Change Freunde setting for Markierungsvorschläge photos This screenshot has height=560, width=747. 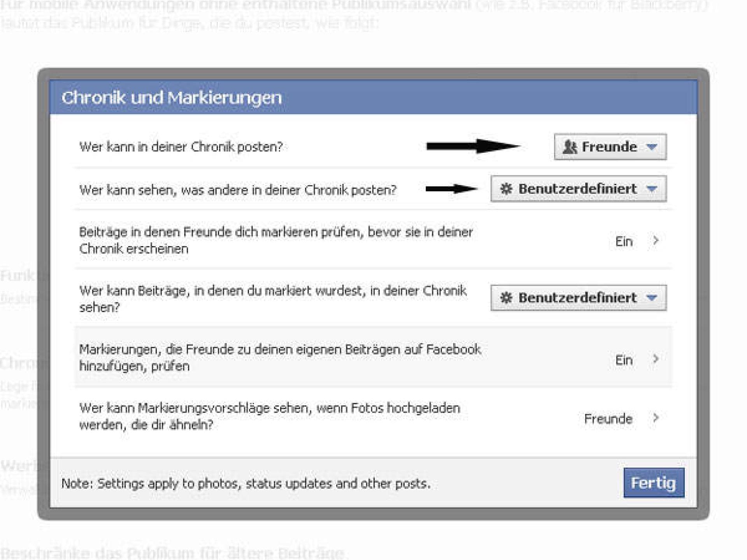pos(608,418)
